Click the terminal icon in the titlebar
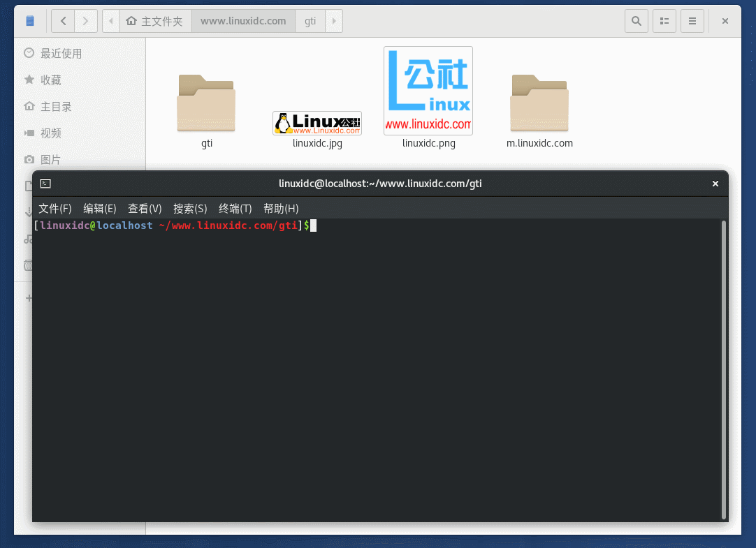The image size is (756, 548). pyautogui.click(x=45, y=184)
